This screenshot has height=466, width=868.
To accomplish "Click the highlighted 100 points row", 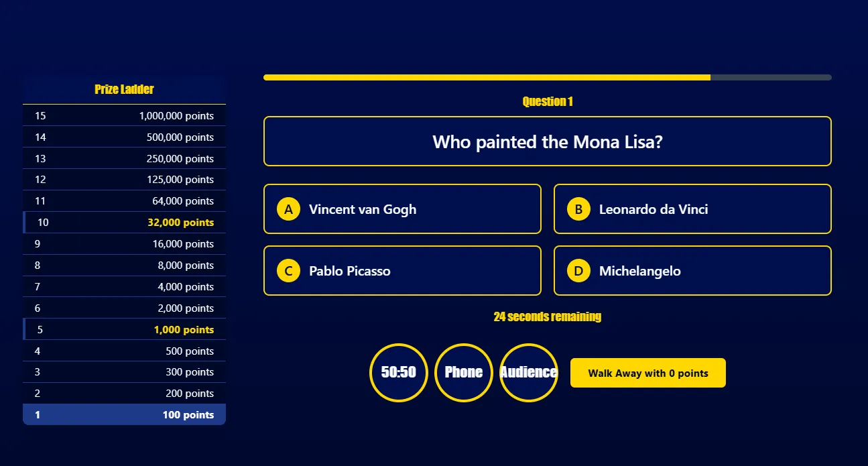I will [124, 415].
